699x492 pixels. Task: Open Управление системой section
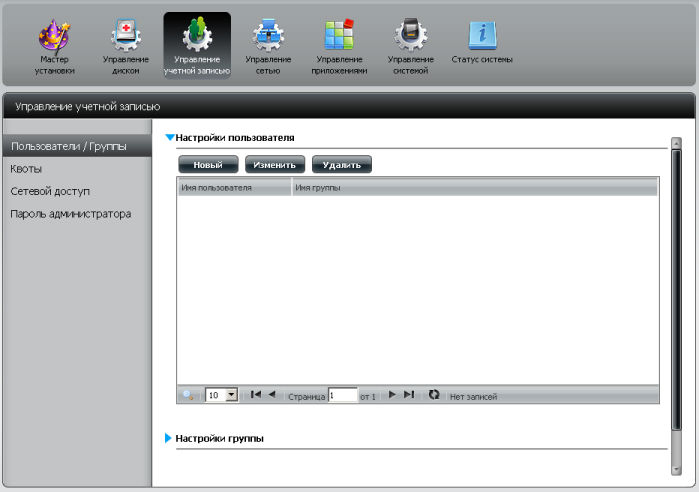[x=411, y=46]
